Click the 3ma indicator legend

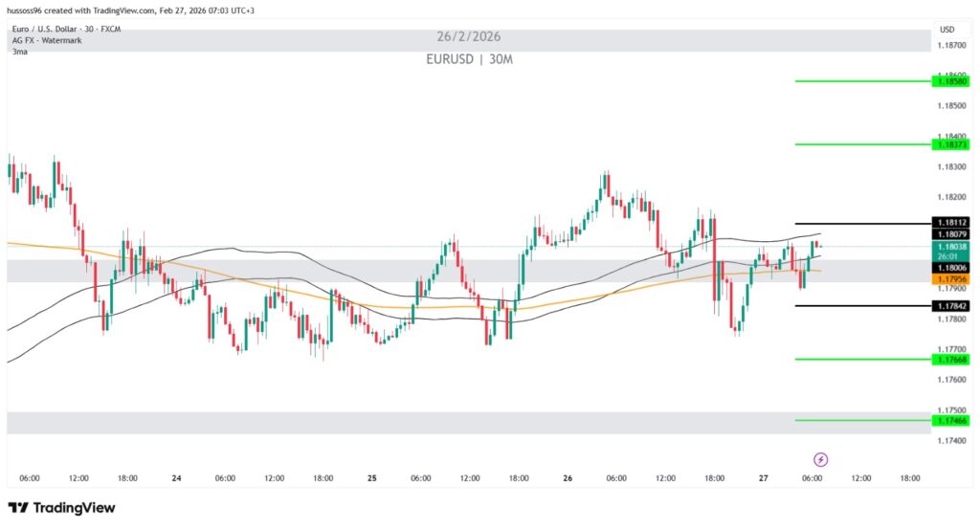pos(19,52)
